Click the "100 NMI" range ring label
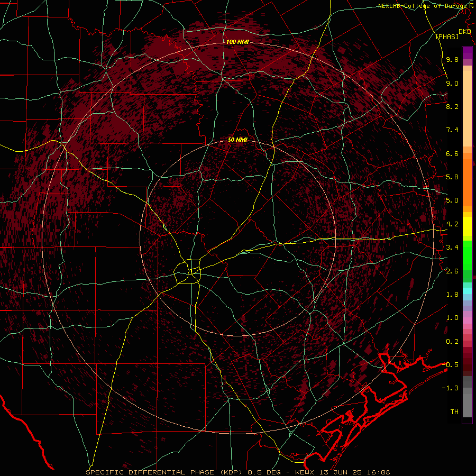The image size is (476, 476). click(237, 42)
